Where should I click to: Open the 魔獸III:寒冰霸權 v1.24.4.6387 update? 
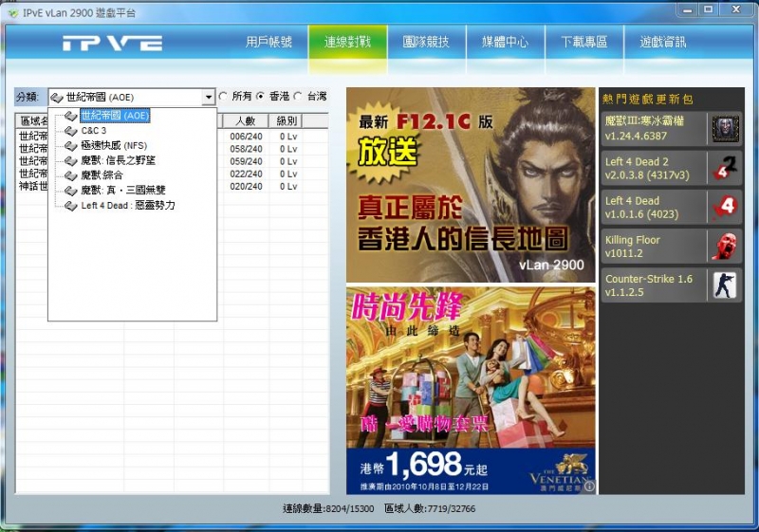tap(672, 129)
